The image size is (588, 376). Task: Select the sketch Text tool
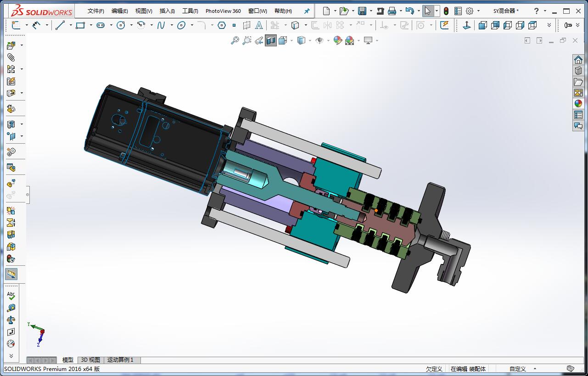(259, 25)
